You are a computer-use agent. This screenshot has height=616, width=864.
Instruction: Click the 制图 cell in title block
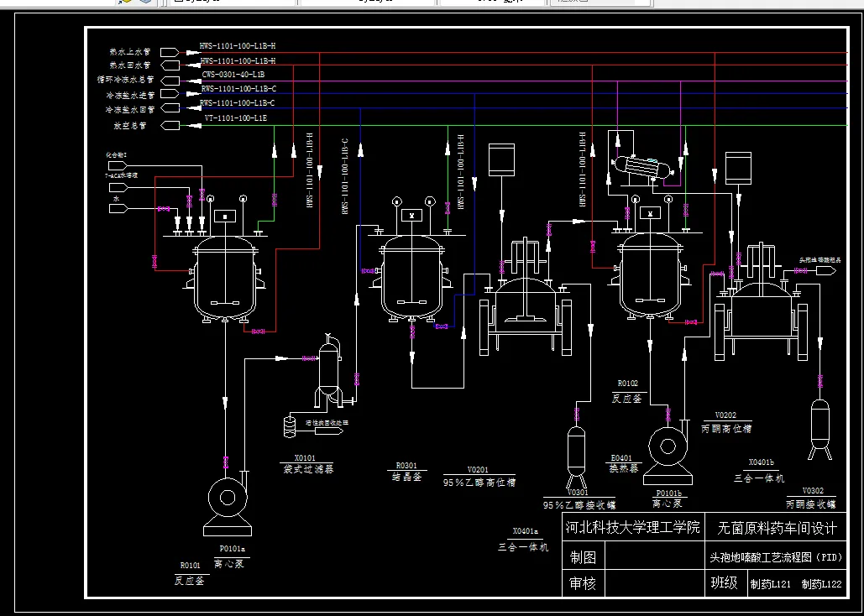[583, 557]
